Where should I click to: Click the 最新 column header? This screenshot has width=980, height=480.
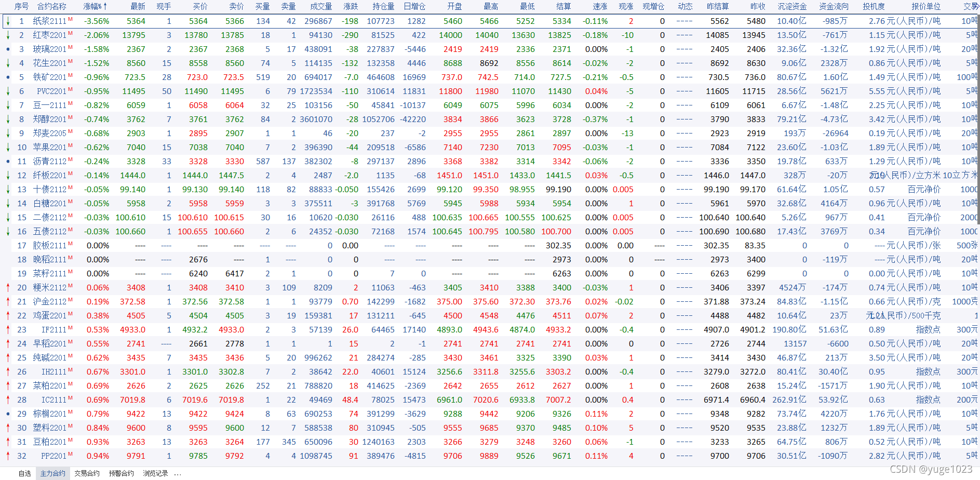tap(138, 6)
